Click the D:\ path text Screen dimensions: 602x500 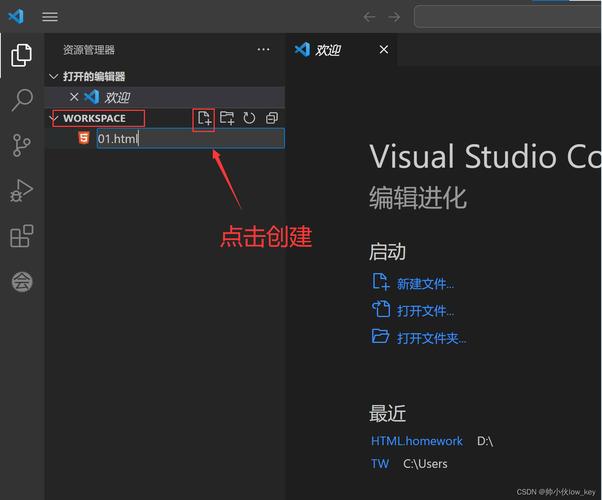coord(485,441)
